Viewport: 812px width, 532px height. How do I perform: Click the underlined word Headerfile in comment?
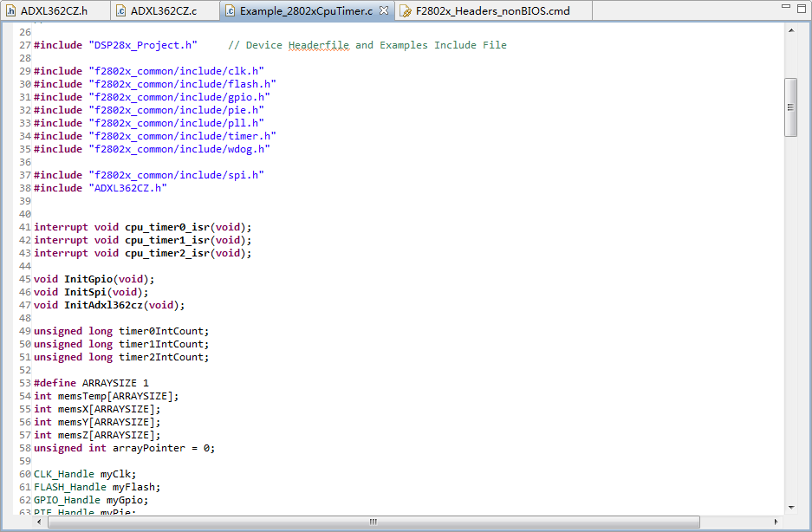(319, 45)
